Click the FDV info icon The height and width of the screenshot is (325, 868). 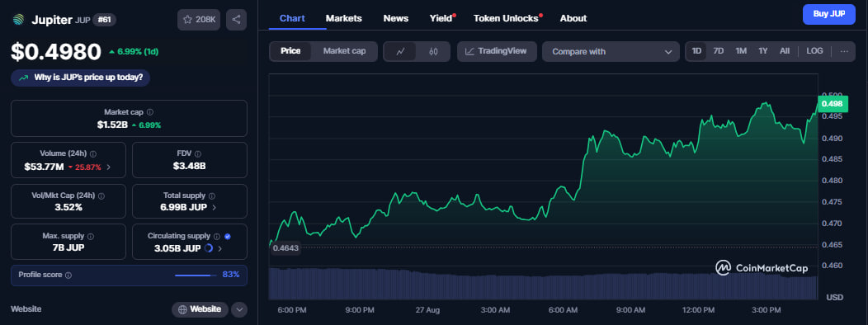(x=198, y=154)
